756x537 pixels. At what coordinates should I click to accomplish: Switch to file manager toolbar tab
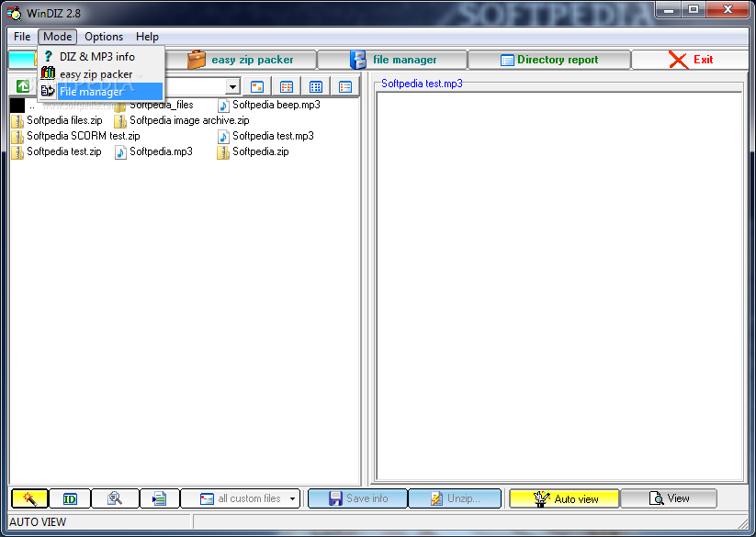(392, 60)
